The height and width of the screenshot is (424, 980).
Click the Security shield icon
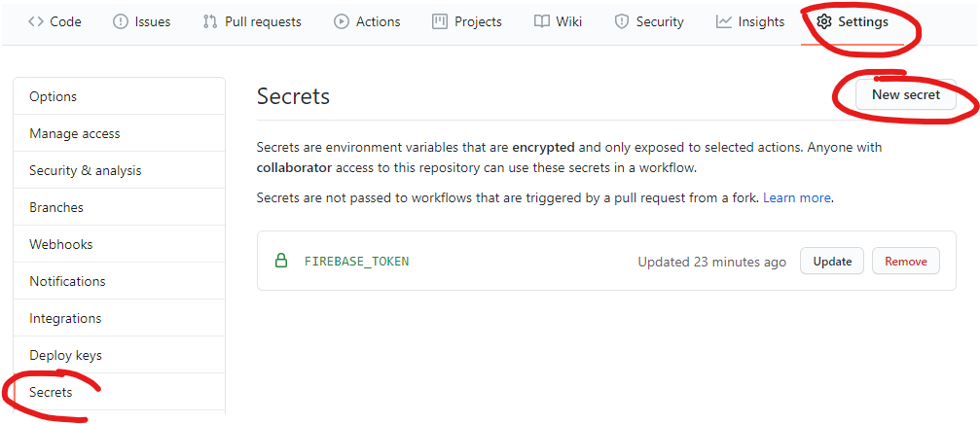(622, 21)
